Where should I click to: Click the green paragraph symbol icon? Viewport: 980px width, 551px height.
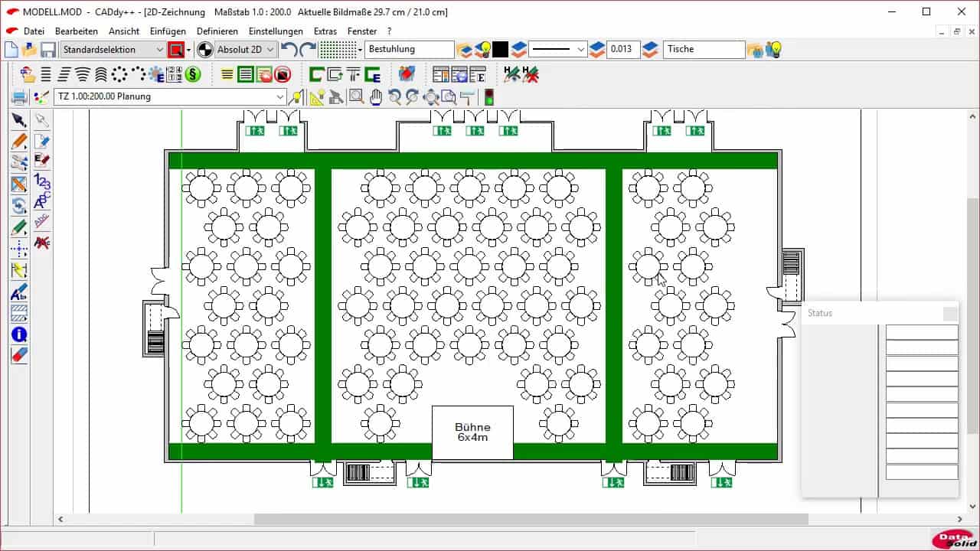[x=193, y=74]
